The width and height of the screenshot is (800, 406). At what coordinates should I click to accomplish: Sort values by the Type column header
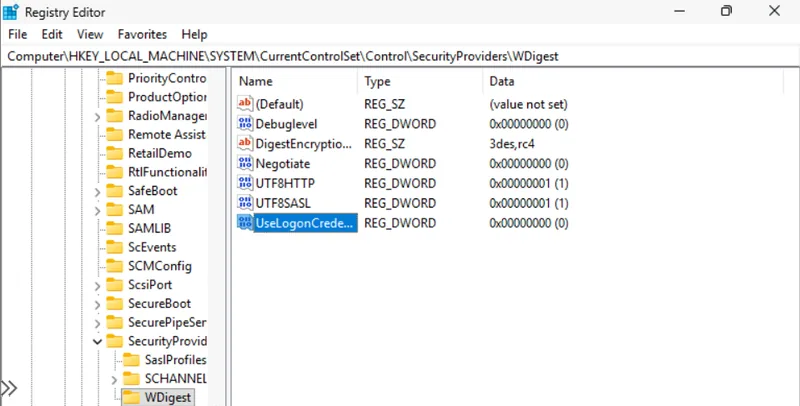tap(421, 81)
